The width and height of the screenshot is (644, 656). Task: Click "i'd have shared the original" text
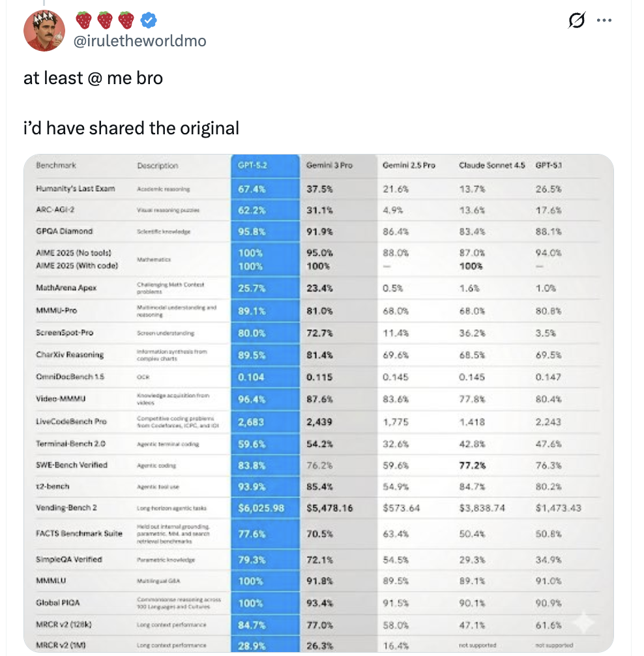tap(131, 128)
